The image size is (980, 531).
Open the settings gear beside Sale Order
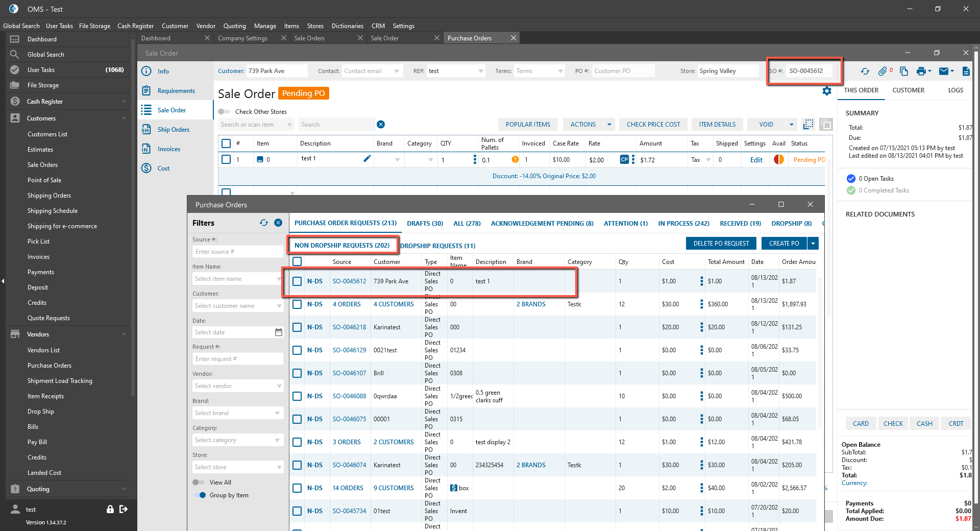click(x=827, y=91)
